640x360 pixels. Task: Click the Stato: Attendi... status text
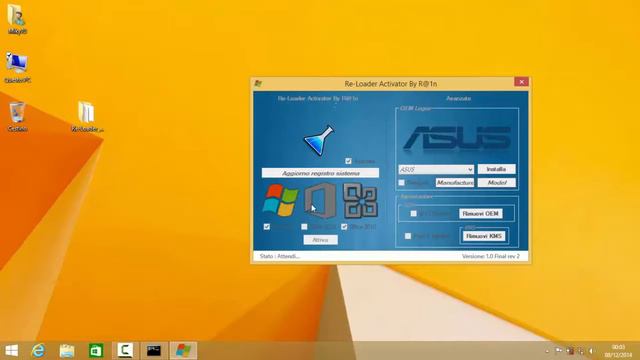click(280, 256)
